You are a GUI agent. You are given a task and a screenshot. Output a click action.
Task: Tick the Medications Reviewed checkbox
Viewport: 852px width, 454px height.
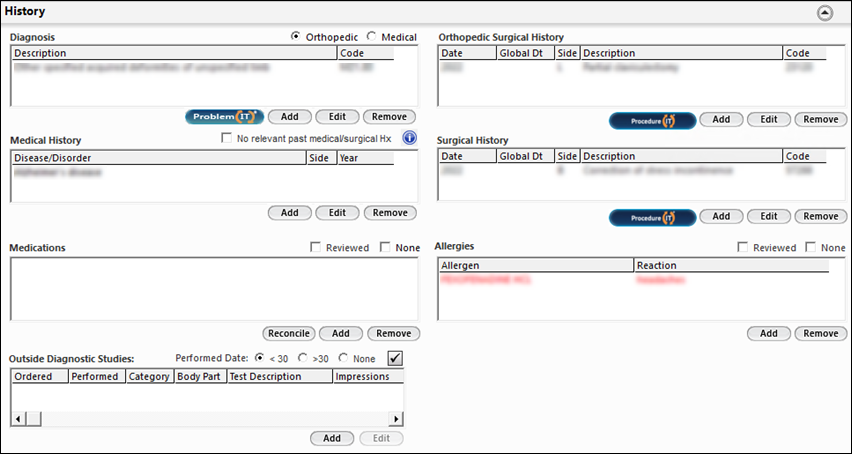[x=315, y=248]
